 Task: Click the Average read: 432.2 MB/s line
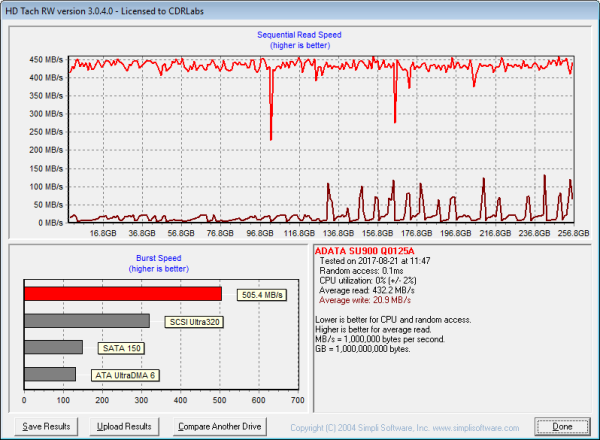(x=367, y=290)
